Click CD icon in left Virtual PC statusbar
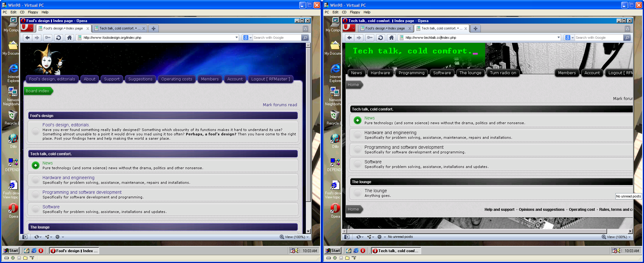Viewport: 644px width, 263px height. [x=13, y=258]
